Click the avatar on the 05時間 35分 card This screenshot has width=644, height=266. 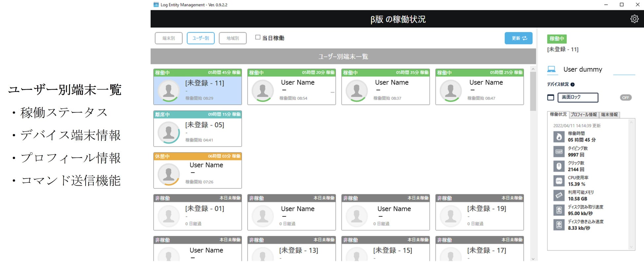point(357,90)
